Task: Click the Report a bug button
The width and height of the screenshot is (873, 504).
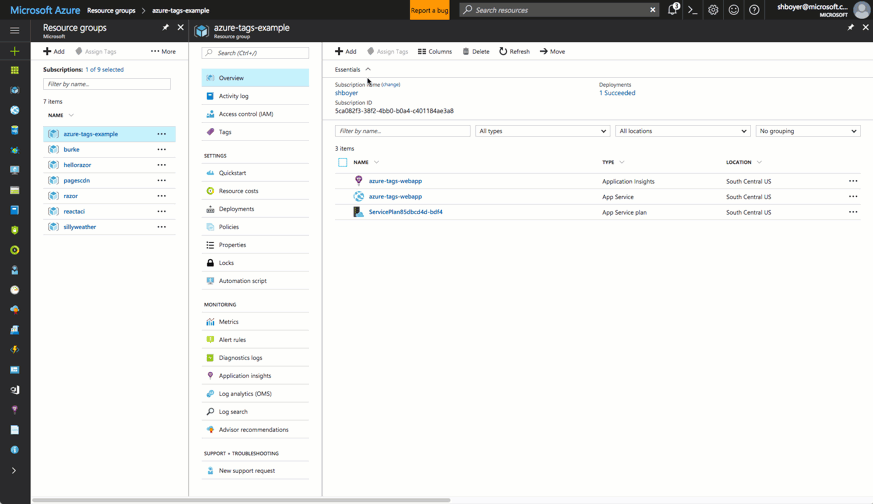Action: point(429,10)
